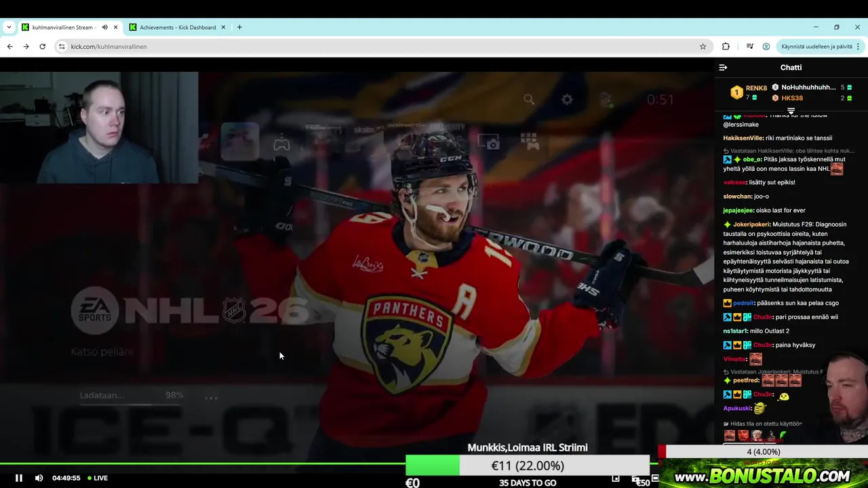Reload the current page
Screen dimensions: 868x488
click(x=42, y=46)
